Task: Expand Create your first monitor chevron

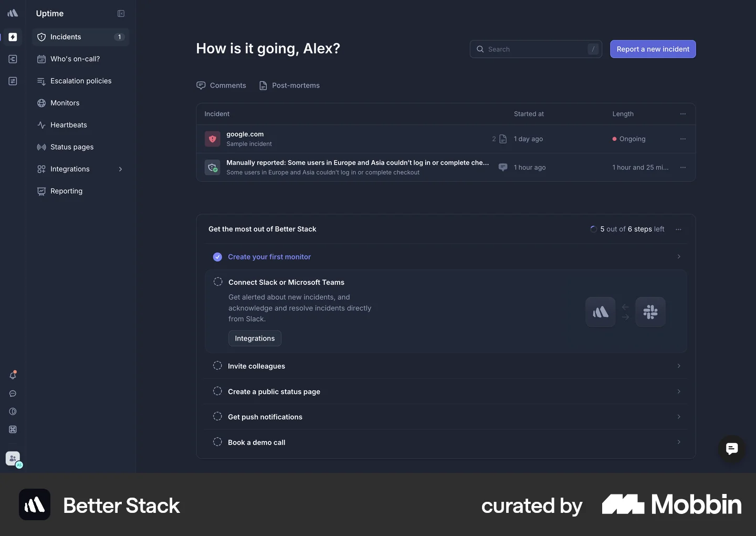Action: pyautogui.click(x=679, y=256)
